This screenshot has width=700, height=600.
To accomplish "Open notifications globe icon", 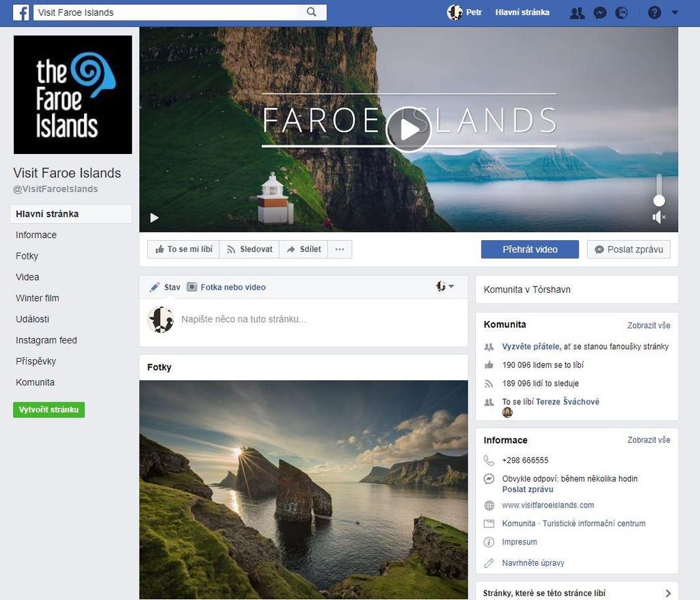I will coord(621,12).
